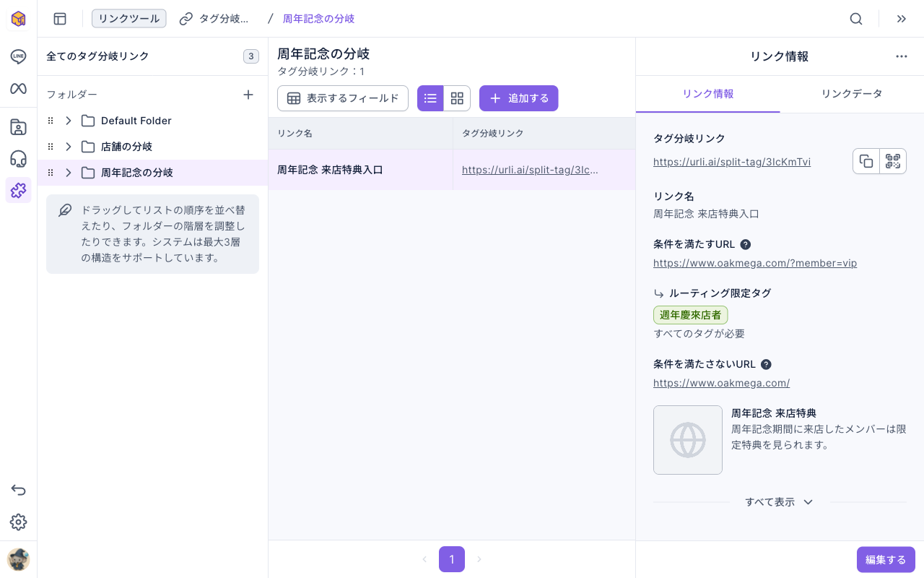Click the 週年慶來店者 tag chip
Viewport: 924px width, 578px height.
[x=691, y=315]
